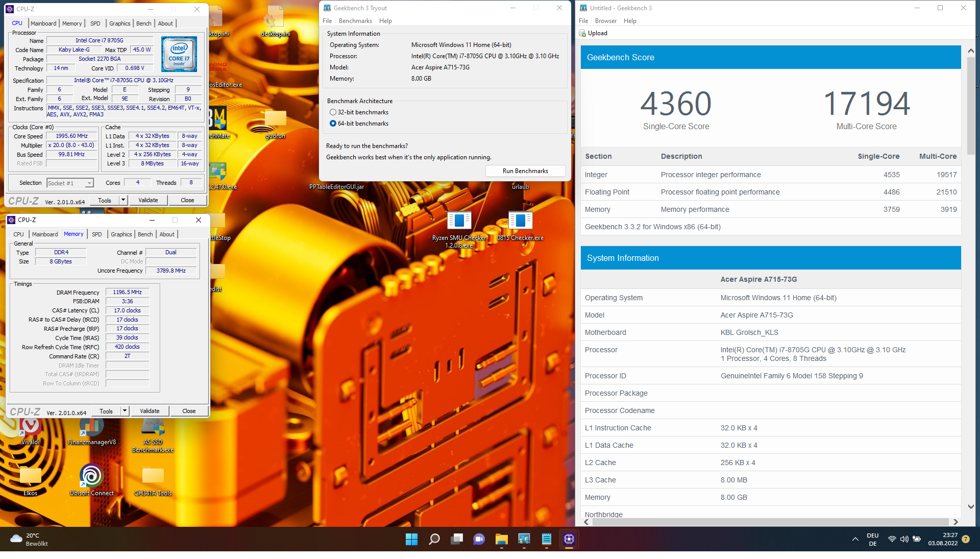The width and height of the screenshot is (980, 559).
Task: Click the Integer row in Geekbench results
Action: pyautogui.click(x=771, y=175)
